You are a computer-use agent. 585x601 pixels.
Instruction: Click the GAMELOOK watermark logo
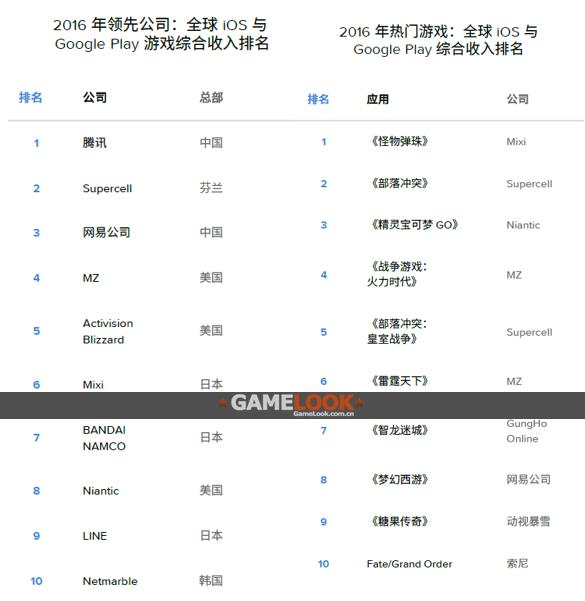[291, 405]
